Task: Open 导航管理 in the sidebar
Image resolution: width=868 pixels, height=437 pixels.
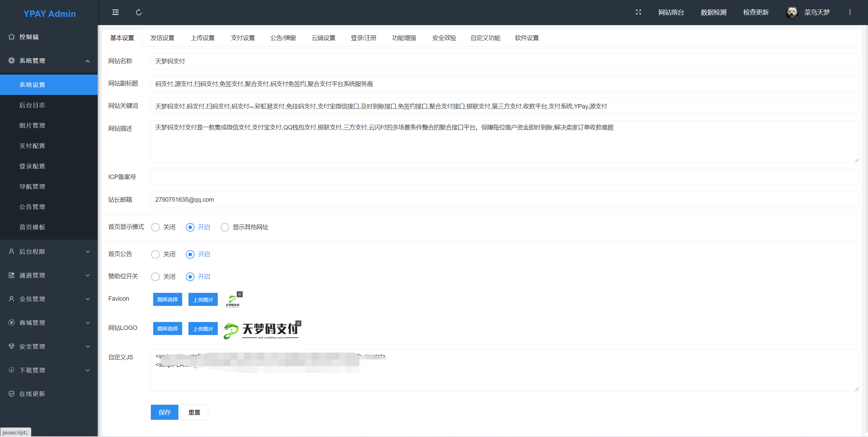Action: pyautogui.click(x=49, y=186)
